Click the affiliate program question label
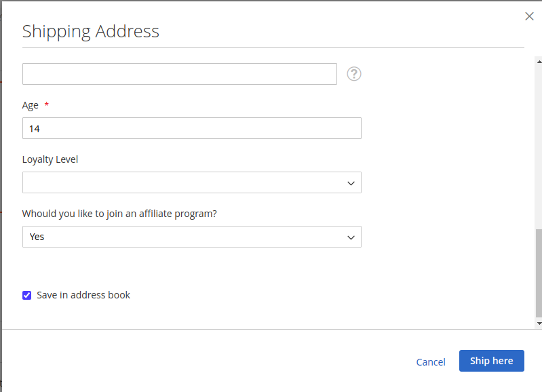Image resolution: width=542 pixels, height=392 pixels. (x=119, y=214)
